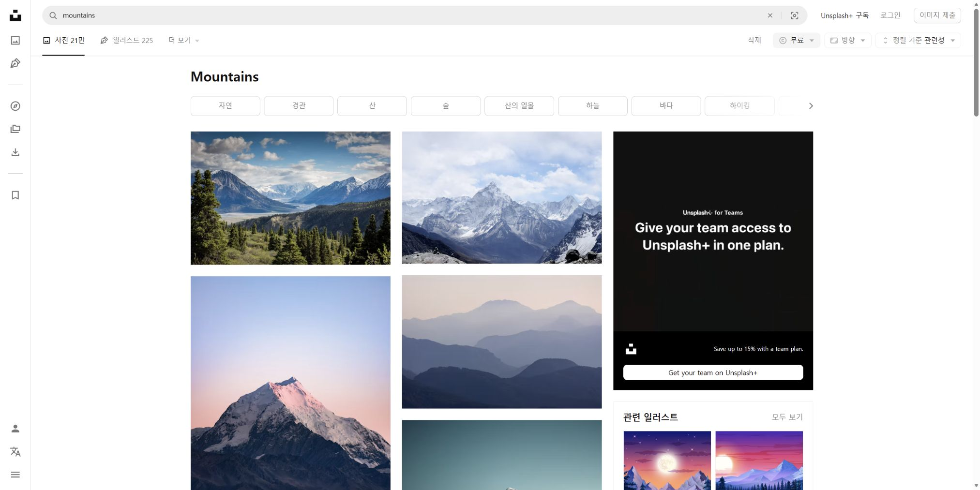
Task: Click the 이미지 제출 button
Action: (x=937, y=15)
